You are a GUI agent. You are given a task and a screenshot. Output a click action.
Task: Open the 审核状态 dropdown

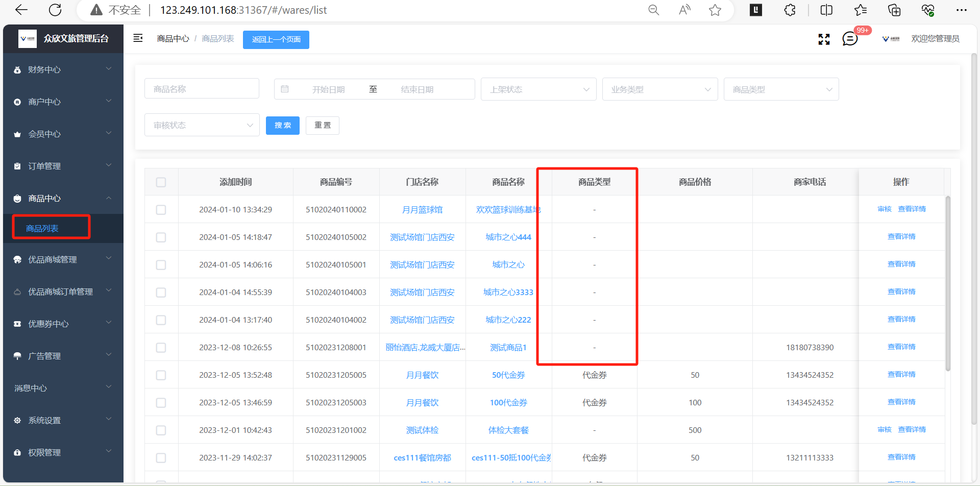[202, 125]
